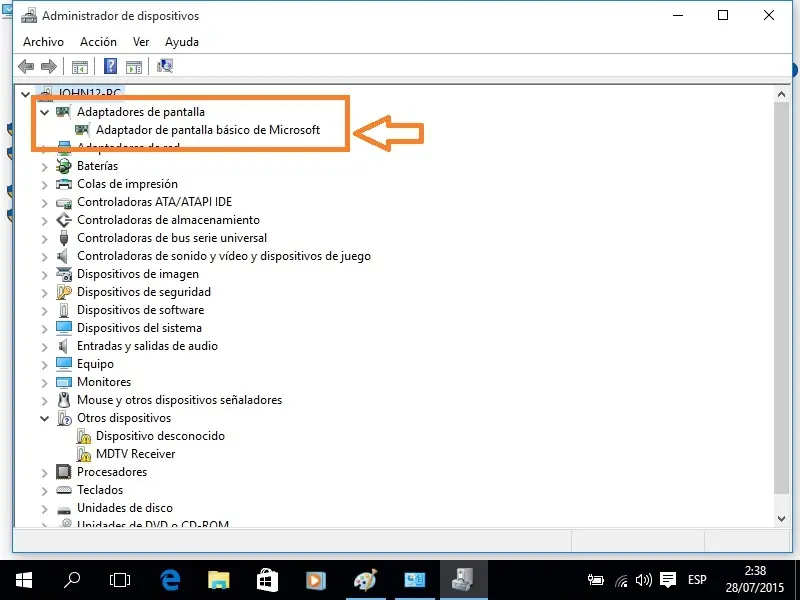Open taskbar search magnifier
800x600 pixels.
coord(72,580)
